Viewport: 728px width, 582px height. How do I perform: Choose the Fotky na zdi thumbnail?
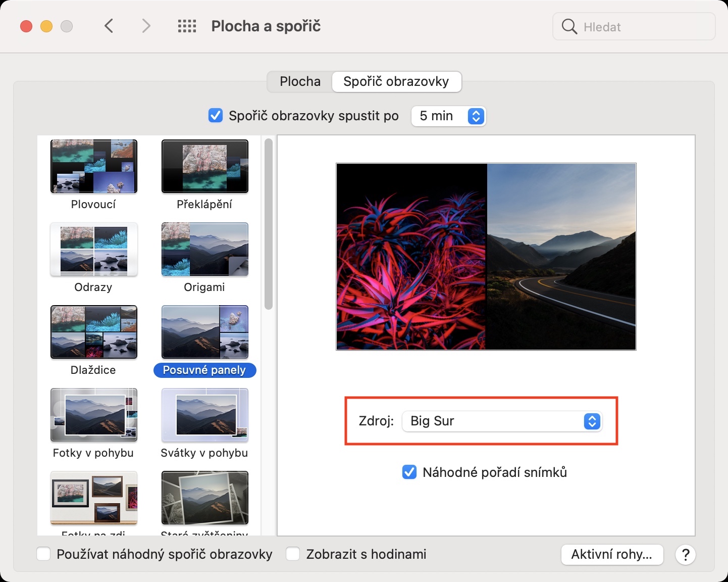(x=94, y=498)
